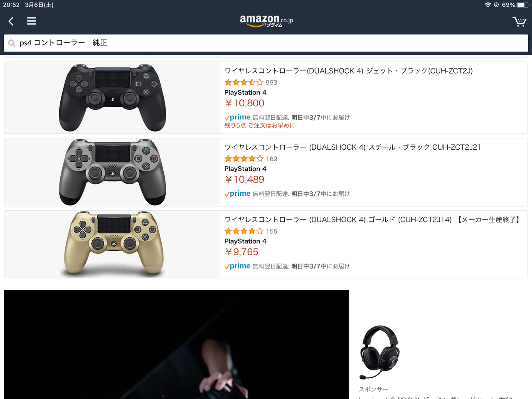The width and height of the screenshot is (532, 399).
Task: View the 993 ratings star review
Action: 251,82
